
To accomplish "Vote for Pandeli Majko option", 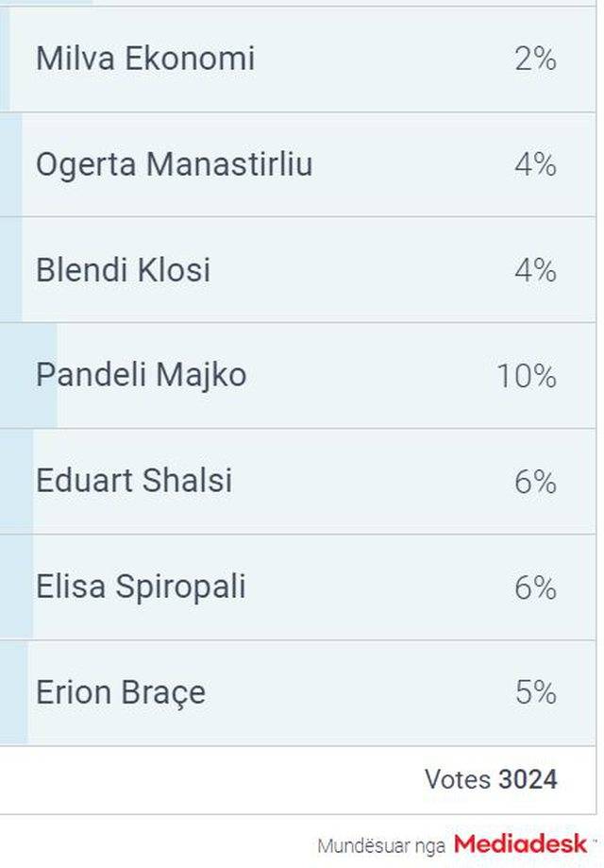I will (x=297, y=375).
